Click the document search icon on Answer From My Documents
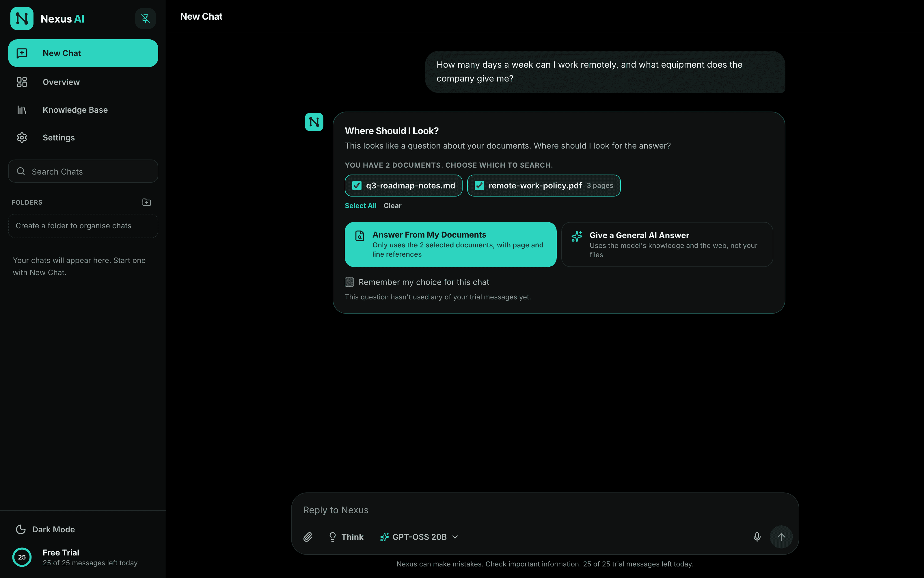The width and height of the screenshot is (924, 578). pyautogui.click(x=360, y=236)
